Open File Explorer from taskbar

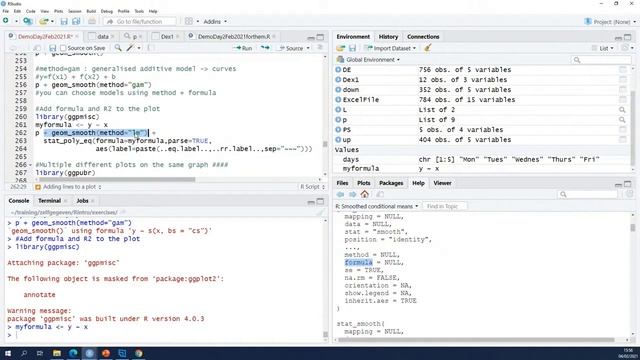click(x=57, y=353)
